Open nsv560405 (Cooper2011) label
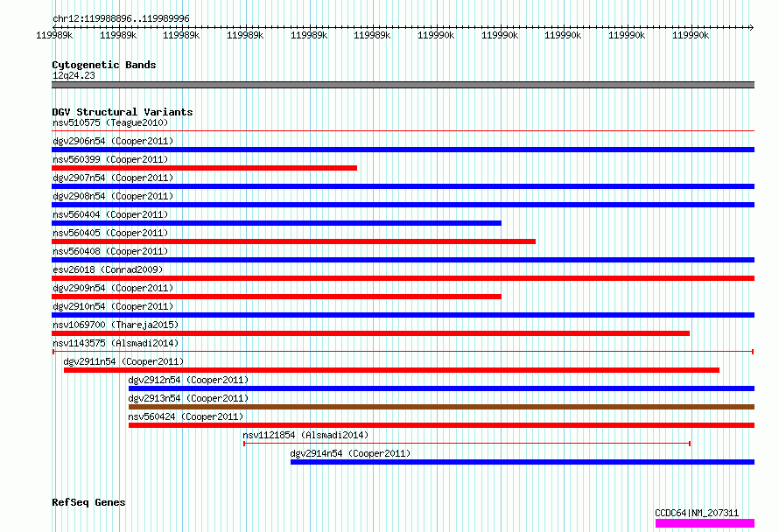The width and height of the screenshot is (779, 532). (x=110, y=233)
